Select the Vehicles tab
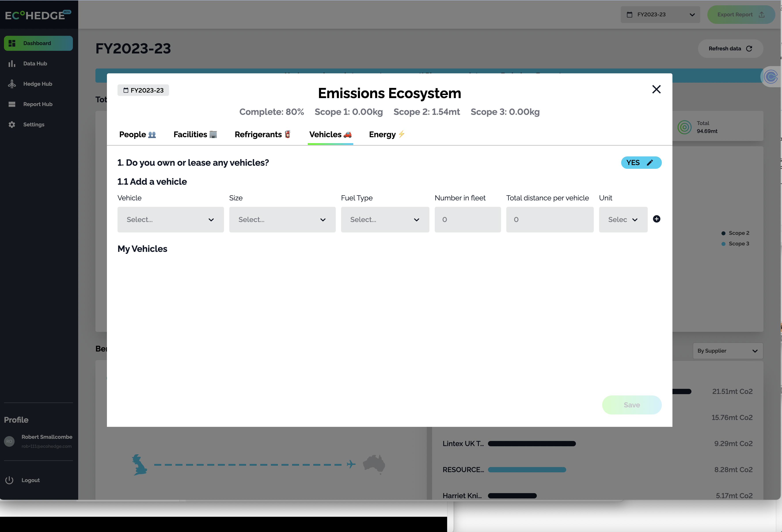The width and height of the screenshot is (782, 532). pos(330,134)
